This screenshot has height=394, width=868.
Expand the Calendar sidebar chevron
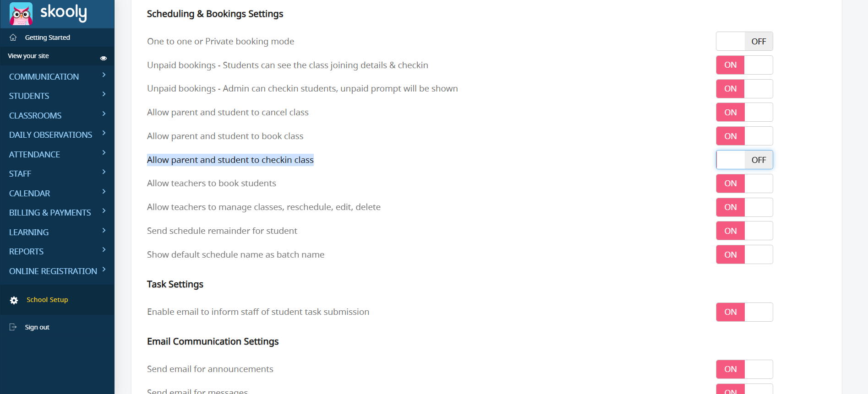[104, 191]
